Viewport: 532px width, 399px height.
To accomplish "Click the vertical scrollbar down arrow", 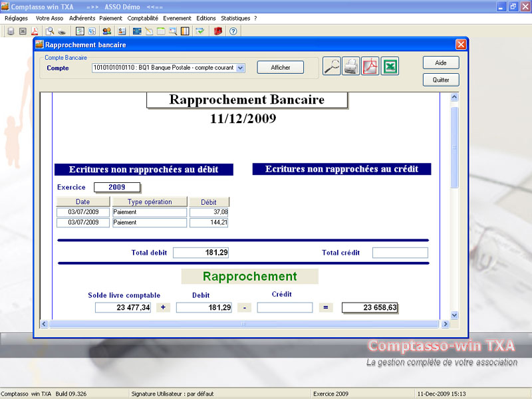I will (x=455, y=315).
